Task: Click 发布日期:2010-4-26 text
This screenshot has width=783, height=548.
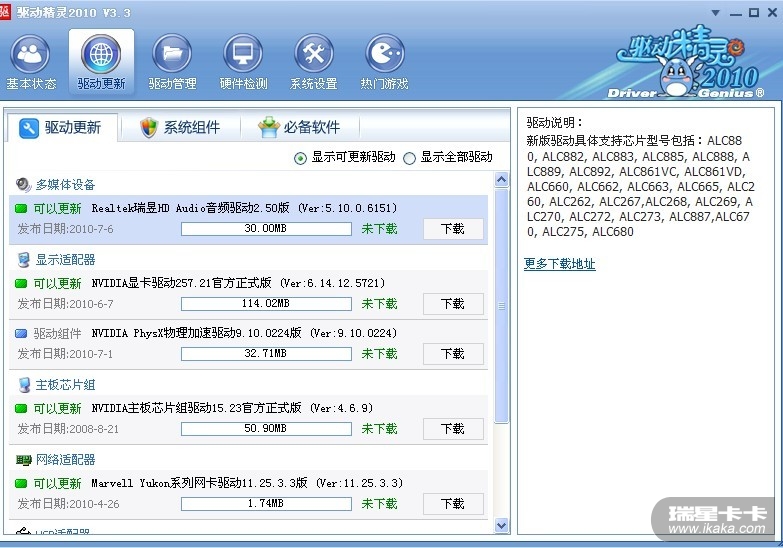Action: coord(68,504)
